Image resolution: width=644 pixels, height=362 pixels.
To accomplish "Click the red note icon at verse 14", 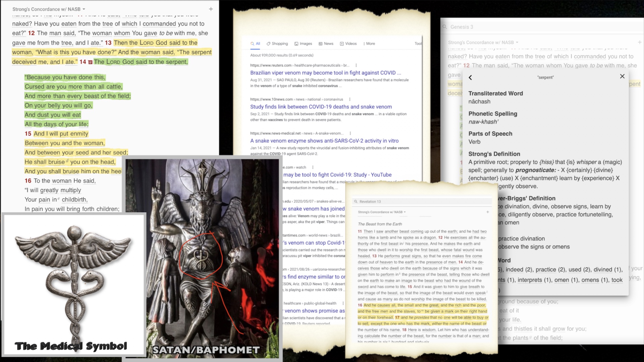I will point(90,62).
